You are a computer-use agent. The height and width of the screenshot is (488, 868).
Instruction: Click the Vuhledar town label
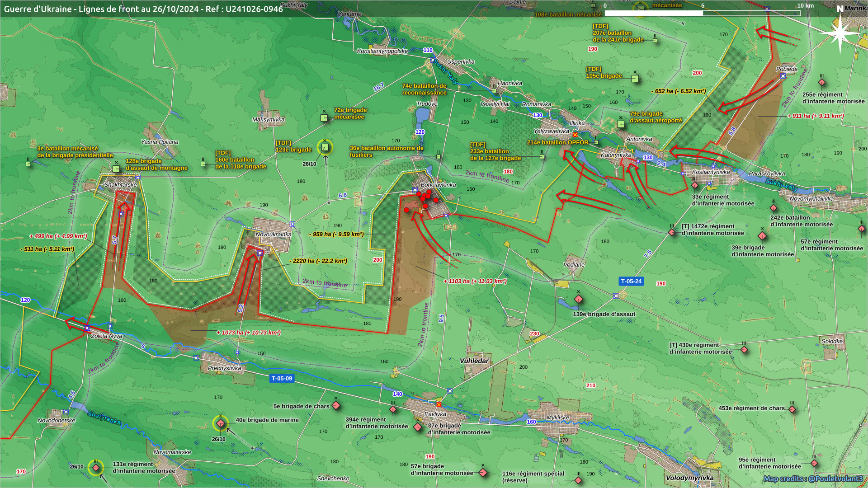click(474, 361)
